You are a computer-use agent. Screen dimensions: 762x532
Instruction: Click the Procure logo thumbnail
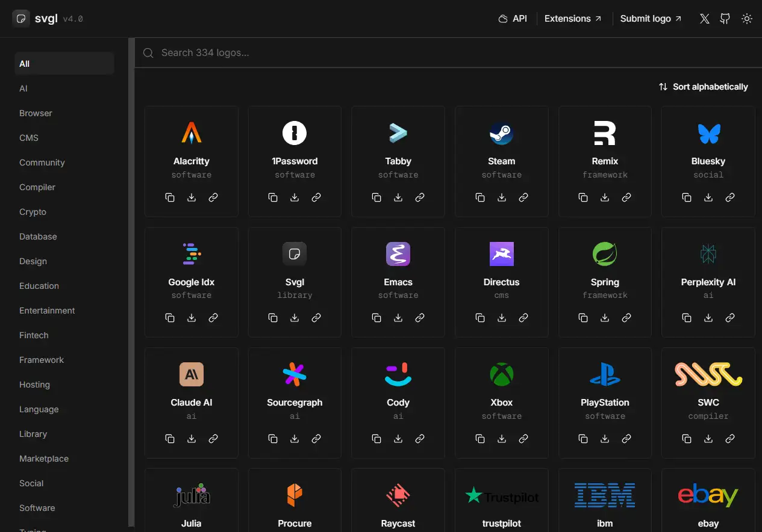(295, 495)
